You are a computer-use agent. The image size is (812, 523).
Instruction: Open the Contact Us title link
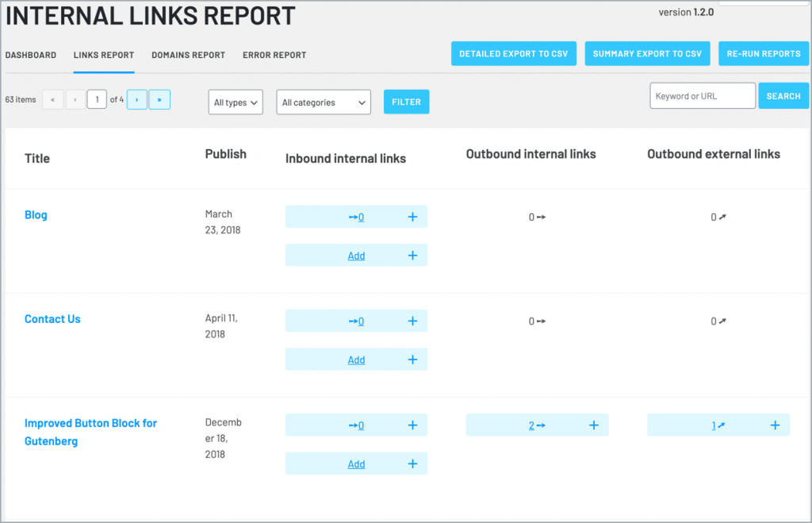[x=52, y=319]
